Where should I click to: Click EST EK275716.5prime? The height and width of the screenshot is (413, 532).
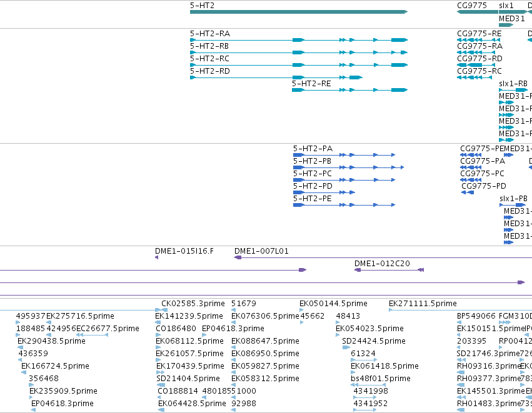[80, 316]
